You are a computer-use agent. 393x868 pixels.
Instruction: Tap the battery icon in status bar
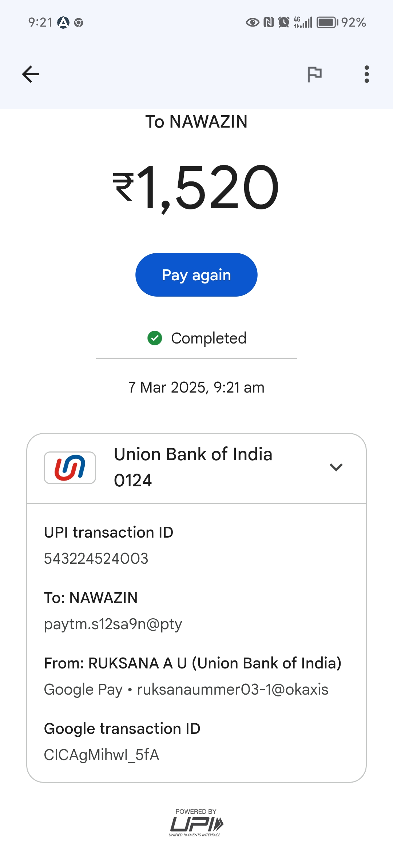[x=327, y=23]
